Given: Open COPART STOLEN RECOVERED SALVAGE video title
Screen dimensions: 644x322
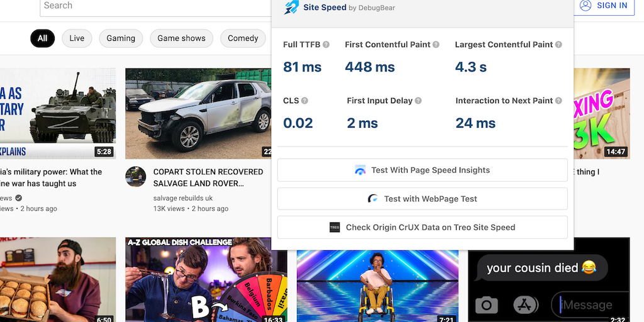Looking at the screenshot, I should pyautogui.click(x=208, y=178).
